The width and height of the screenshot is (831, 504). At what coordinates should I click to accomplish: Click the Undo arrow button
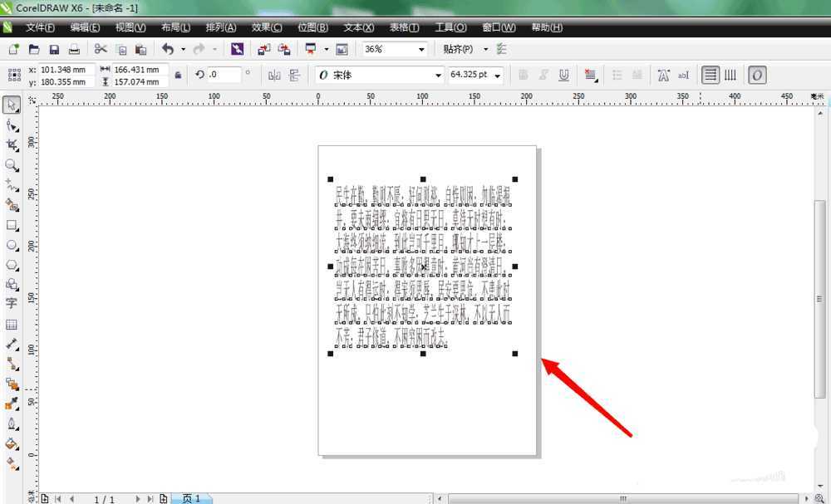click(168, 50)
